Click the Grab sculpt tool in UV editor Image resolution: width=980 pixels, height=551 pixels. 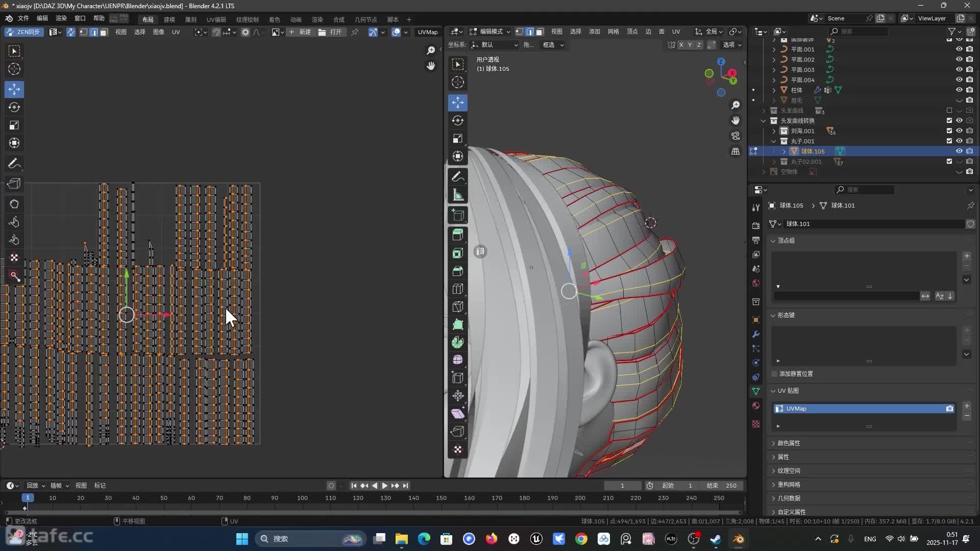point(14,204)
